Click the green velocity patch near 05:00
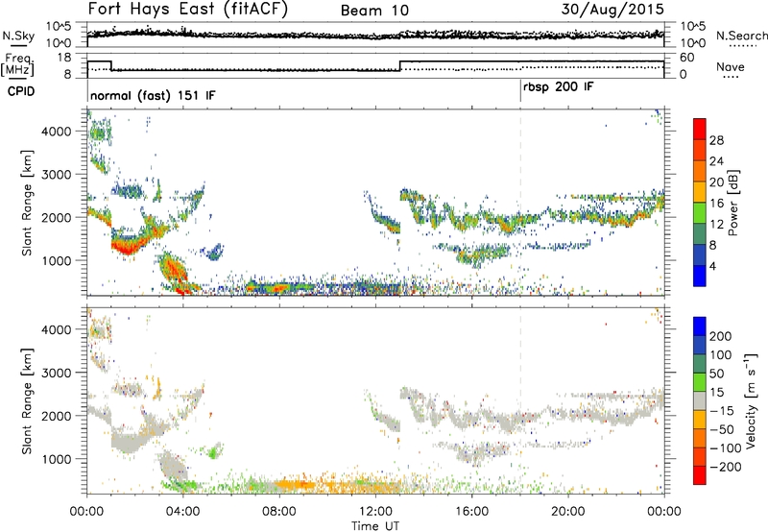The height and width of the screenshot is (532, 768). [x=212, y=452]
